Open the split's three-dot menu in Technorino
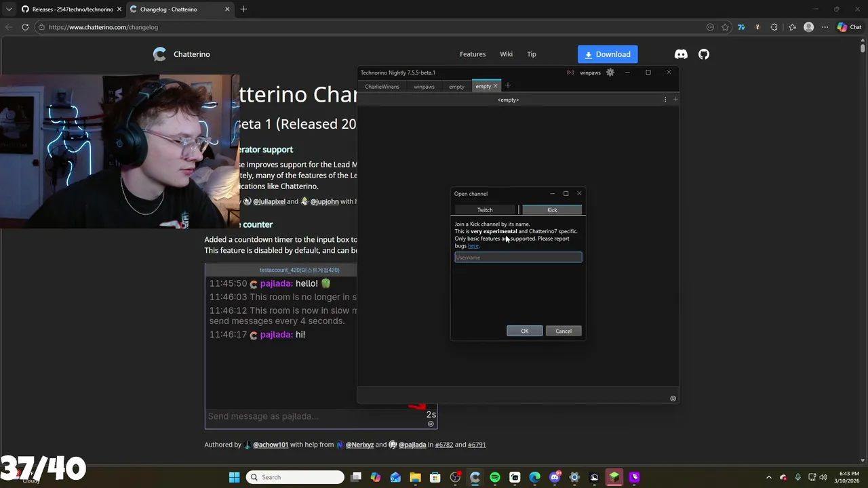 (665, 100)
